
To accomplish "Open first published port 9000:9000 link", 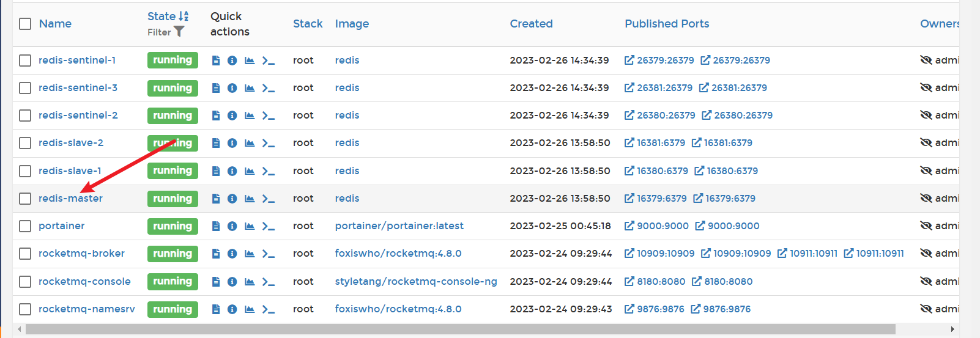I will coord(656,226).
